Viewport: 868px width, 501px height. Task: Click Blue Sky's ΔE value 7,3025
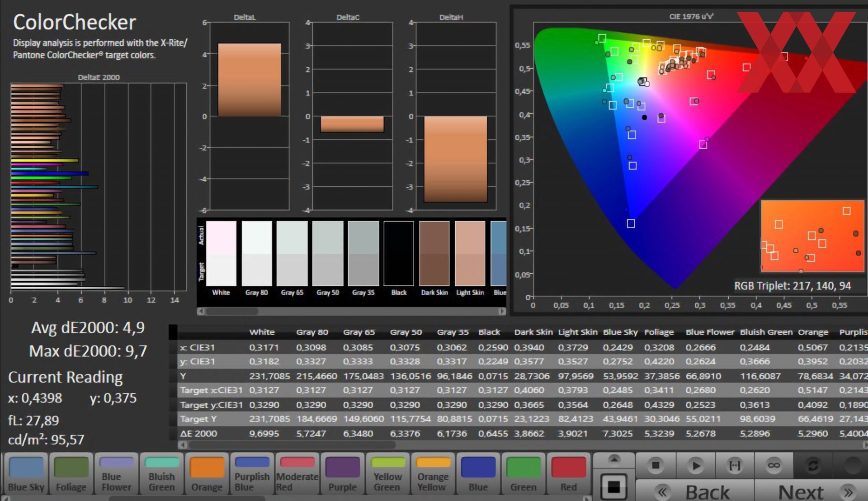click(618, 434)
